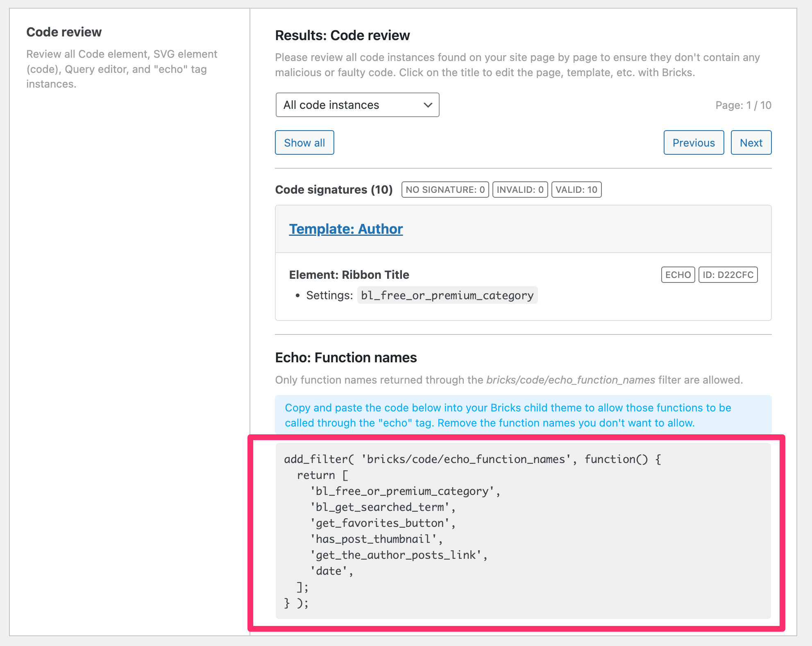Click the NO SIGNATURE: 0 badge
Screen dimensions: 812x646
click(x=445, y=189)
